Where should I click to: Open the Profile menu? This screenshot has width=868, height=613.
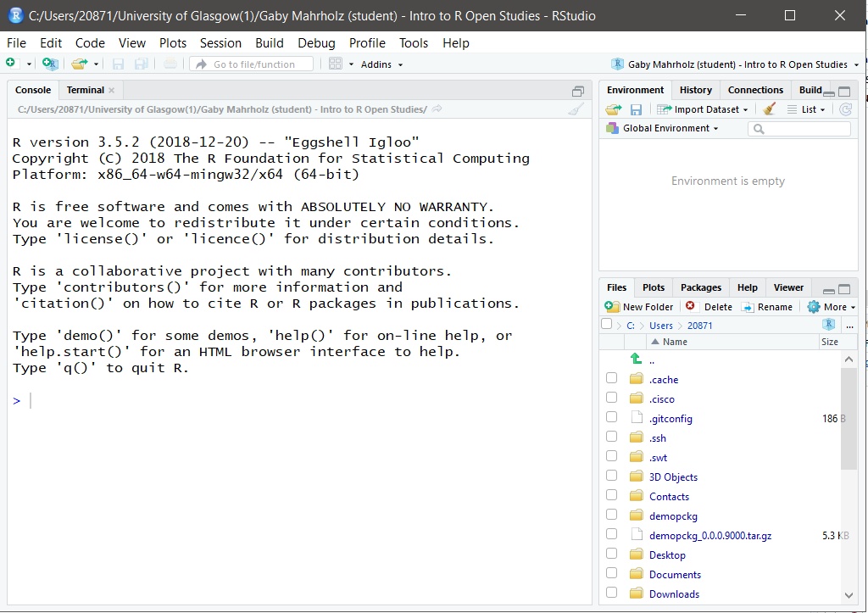[x=367, y=43]
